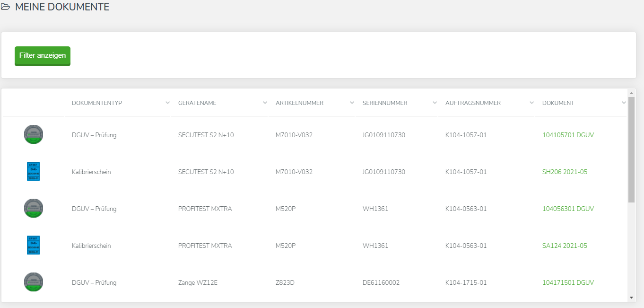Viewport: 644px width, 308px height.
Task: Open document link SA124 2021-05
Action: pyautogui.click(x=565, y=246)
